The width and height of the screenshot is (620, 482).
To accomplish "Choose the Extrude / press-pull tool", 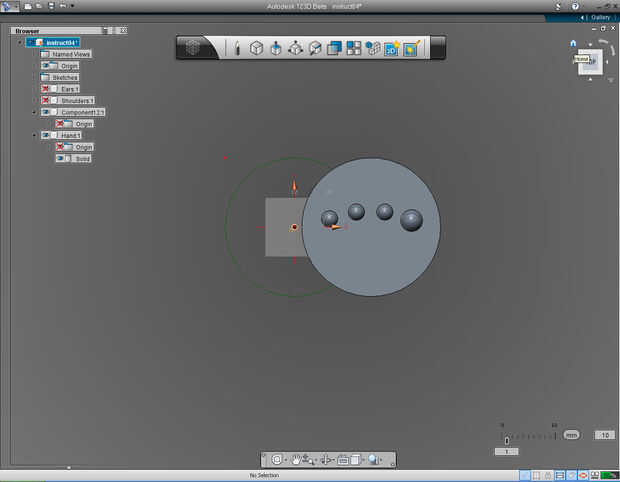I will coord(276,49).
